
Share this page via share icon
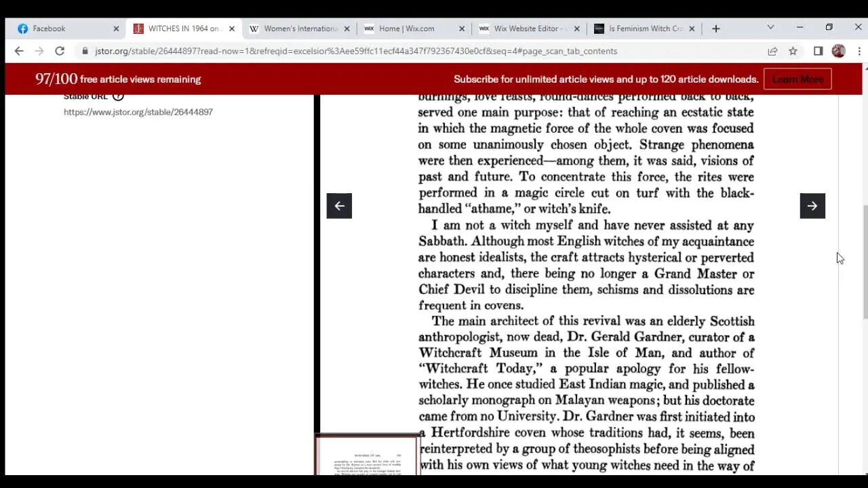[x=772, y=51]
